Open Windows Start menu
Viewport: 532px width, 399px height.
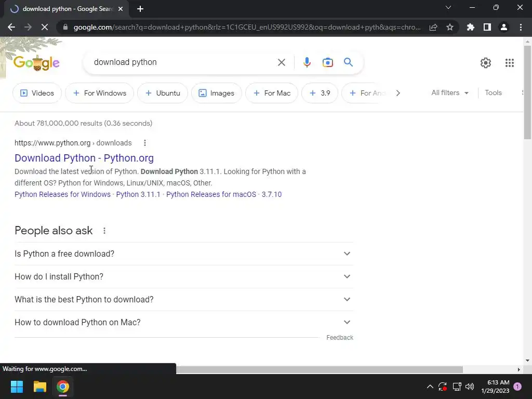17,387
